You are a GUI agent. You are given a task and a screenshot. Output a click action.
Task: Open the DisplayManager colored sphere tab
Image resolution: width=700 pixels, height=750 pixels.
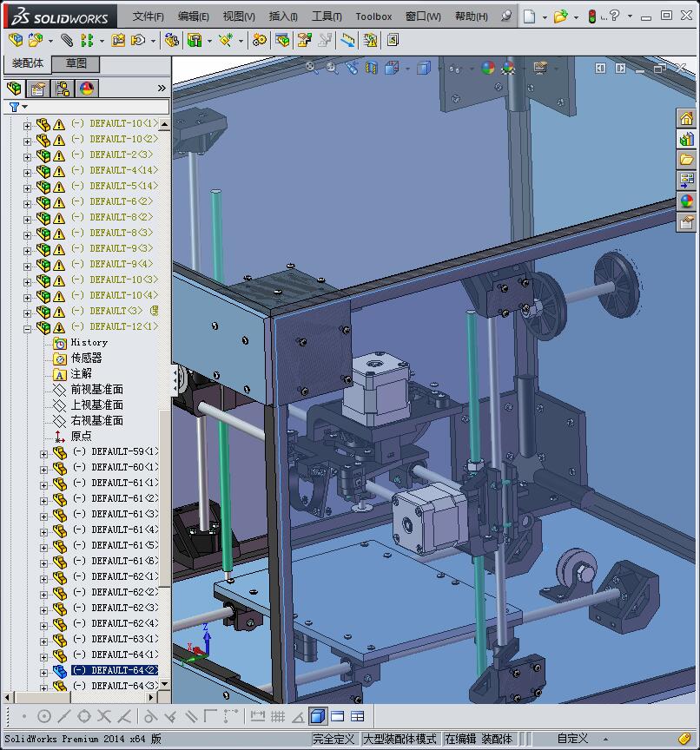(87, 89)
